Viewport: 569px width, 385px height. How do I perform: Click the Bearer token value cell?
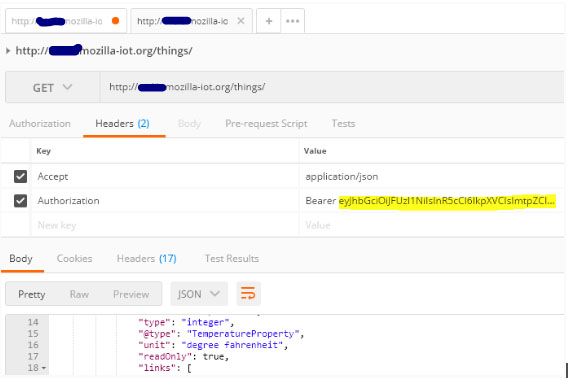coord(432,200)
